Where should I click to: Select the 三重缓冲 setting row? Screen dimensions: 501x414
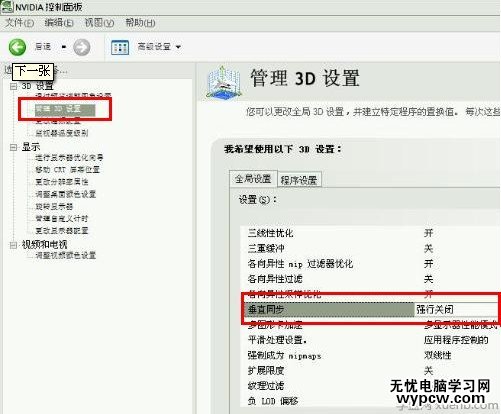(x=371, y=248)
